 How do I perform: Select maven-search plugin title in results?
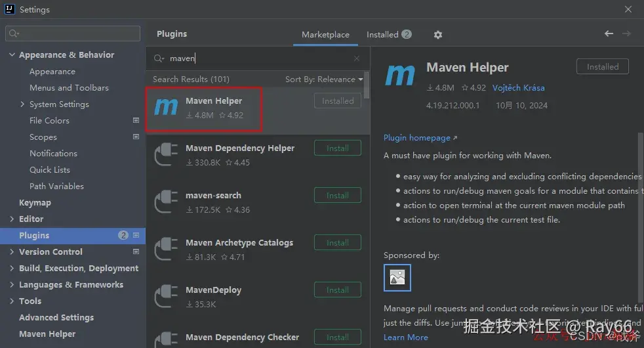213,196
